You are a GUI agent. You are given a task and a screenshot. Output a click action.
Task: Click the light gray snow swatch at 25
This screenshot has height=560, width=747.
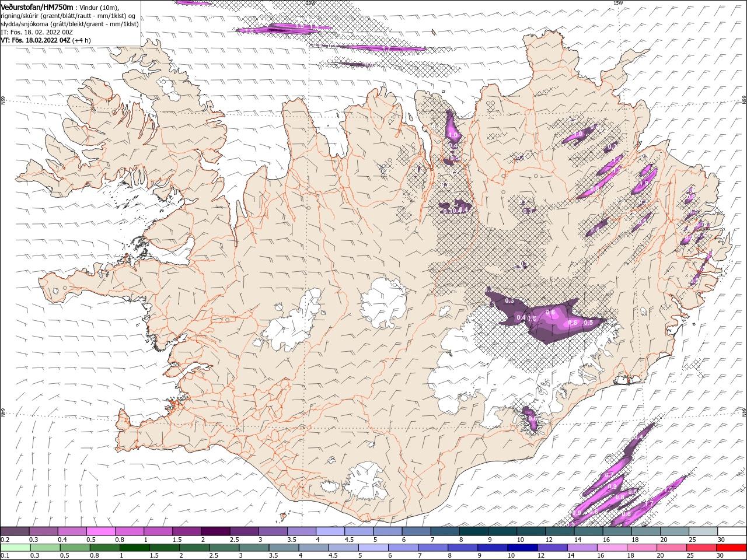coord(703,531)
